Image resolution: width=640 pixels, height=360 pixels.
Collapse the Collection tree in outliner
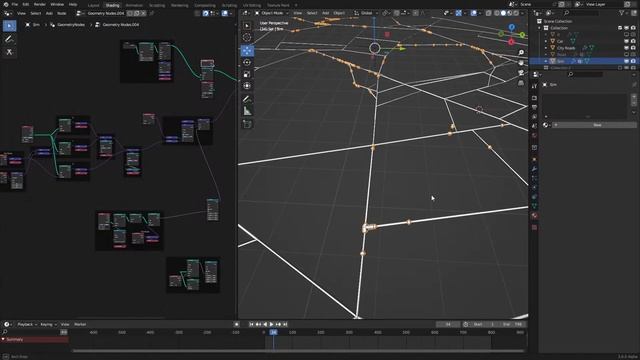[x=540, y=28]
